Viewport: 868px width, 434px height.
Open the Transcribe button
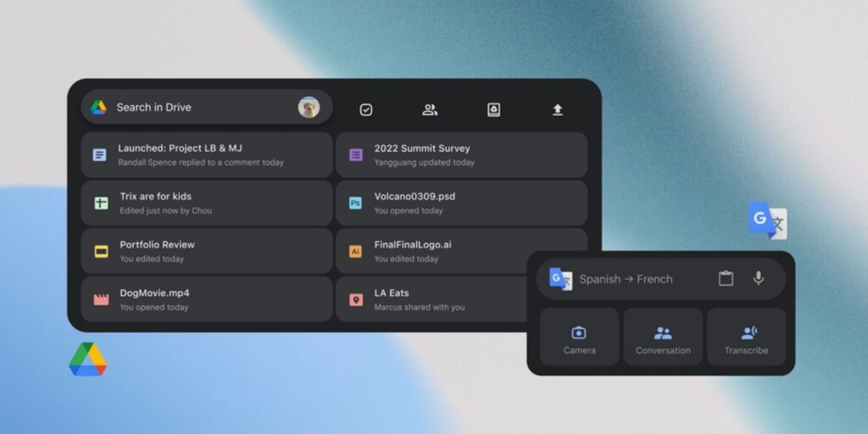point(746,337)
